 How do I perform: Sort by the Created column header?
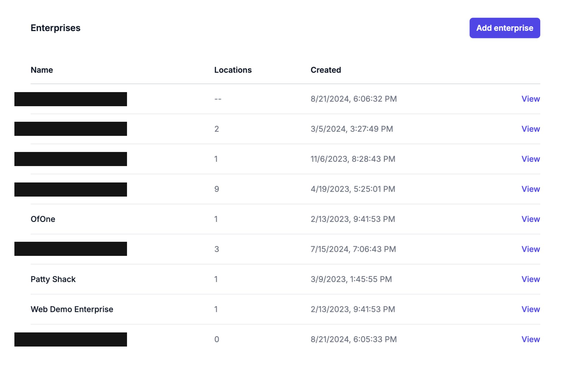[x=326, y=70]
